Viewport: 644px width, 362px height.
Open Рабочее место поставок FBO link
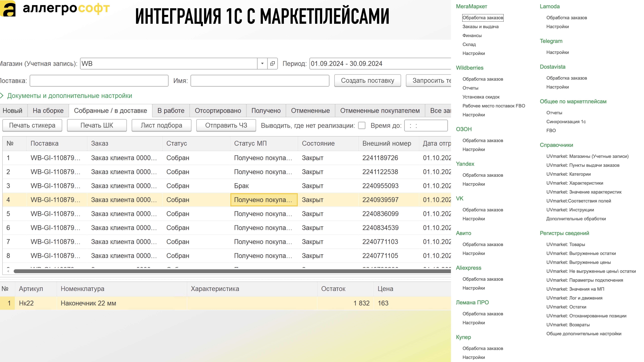pyautogui.click(x=493, y=106)
